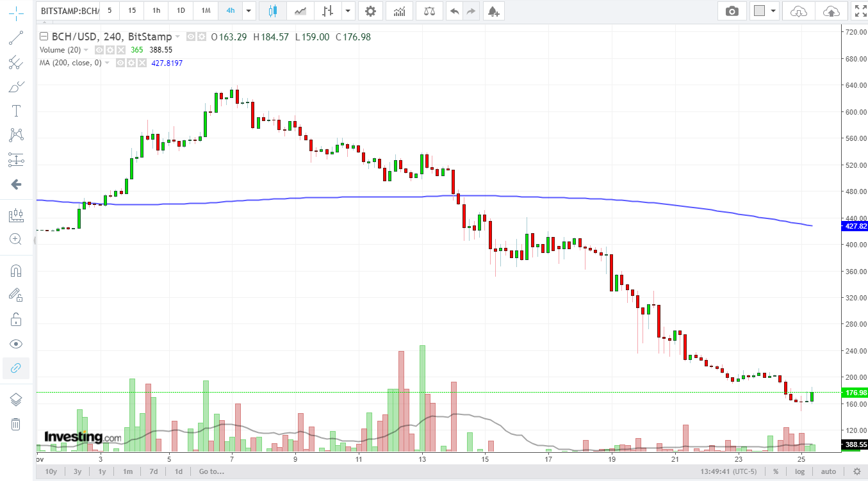Take a chart snapshot with camera
The width and height of the screenshot is (868, 481).
732,11
